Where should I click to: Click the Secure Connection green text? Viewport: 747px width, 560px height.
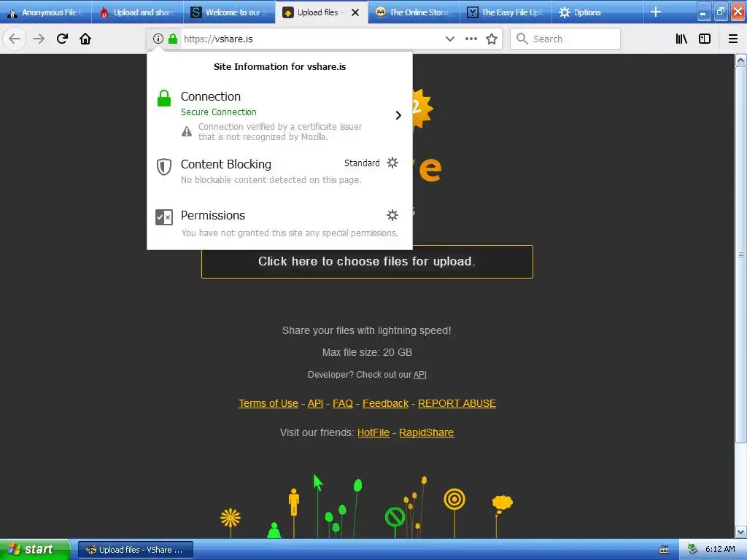pos(219,112)
